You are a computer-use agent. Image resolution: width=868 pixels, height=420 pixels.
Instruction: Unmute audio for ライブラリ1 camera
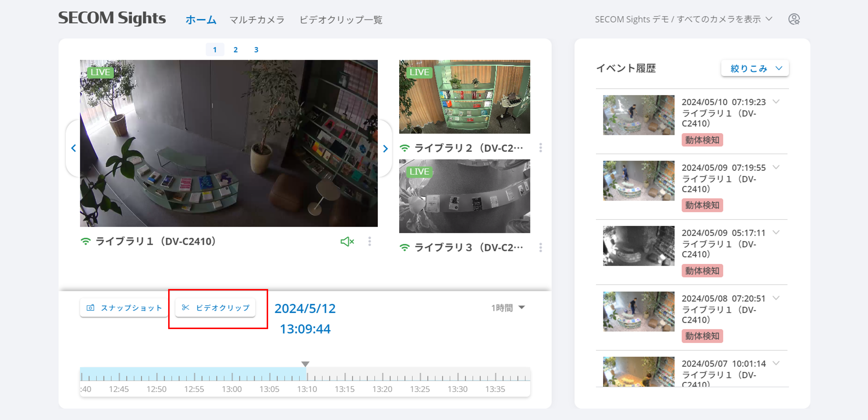(347, 241)
